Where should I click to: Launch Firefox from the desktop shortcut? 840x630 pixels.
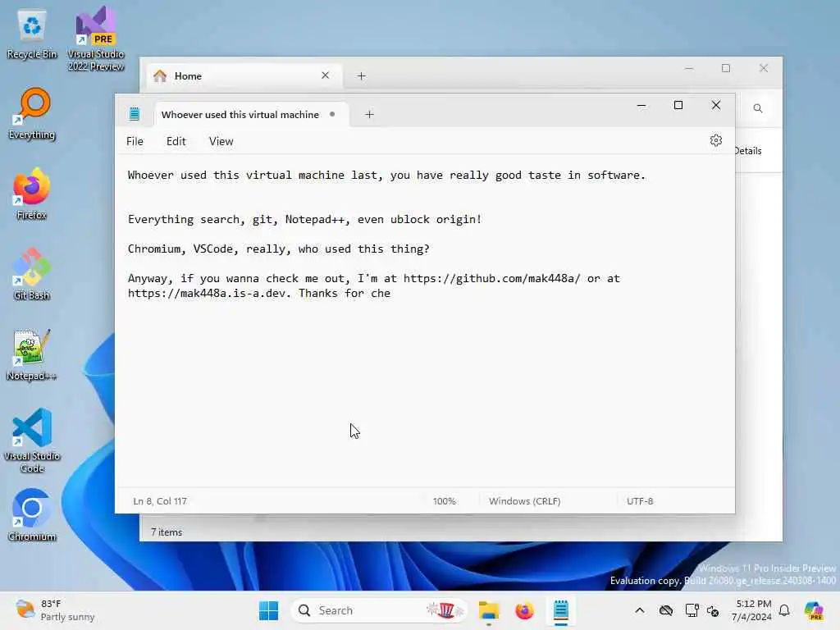point(32,194)
